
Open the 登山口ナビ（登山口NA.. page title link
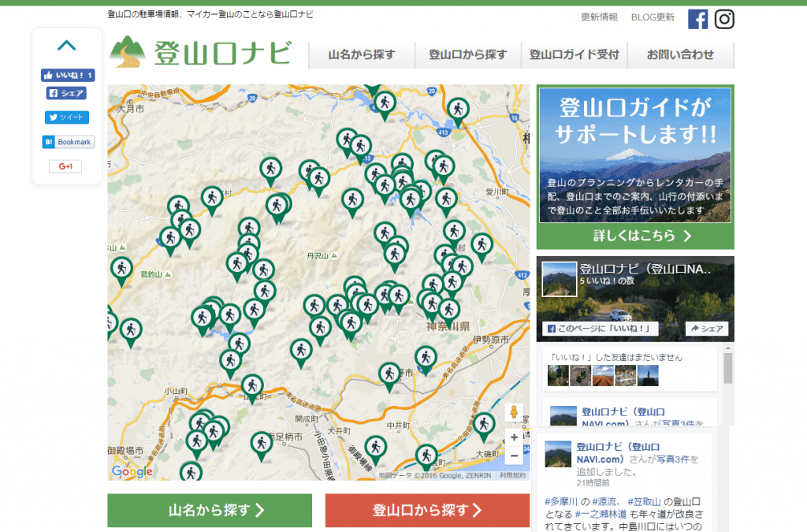pos(645,269)
